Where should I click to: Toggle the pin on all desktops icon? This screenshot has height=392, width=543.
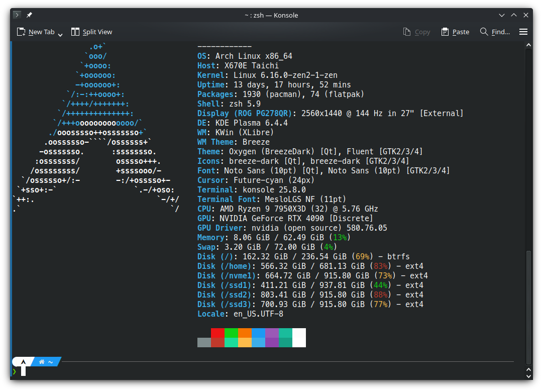[29, 15]
